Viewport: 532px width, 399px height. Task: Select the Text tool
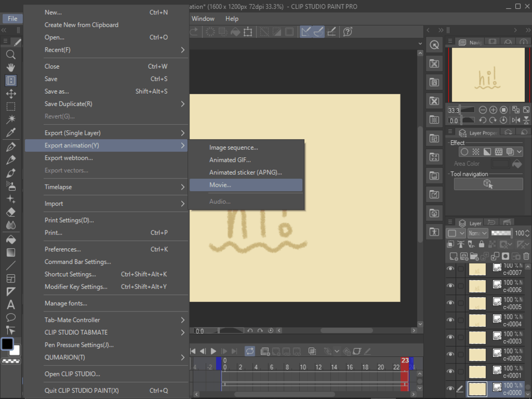coord(11,304)
